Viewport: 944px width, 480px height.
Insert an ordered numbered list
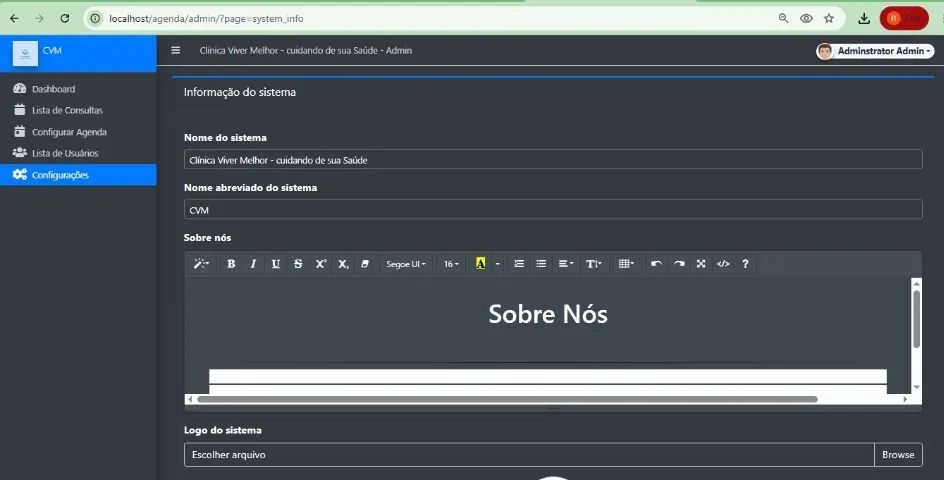pos(519,264)
